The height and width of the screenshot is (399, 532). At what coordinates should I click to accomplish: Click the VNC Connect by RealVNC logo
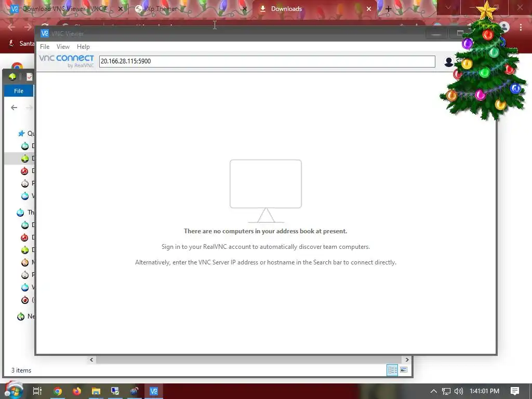66,61
